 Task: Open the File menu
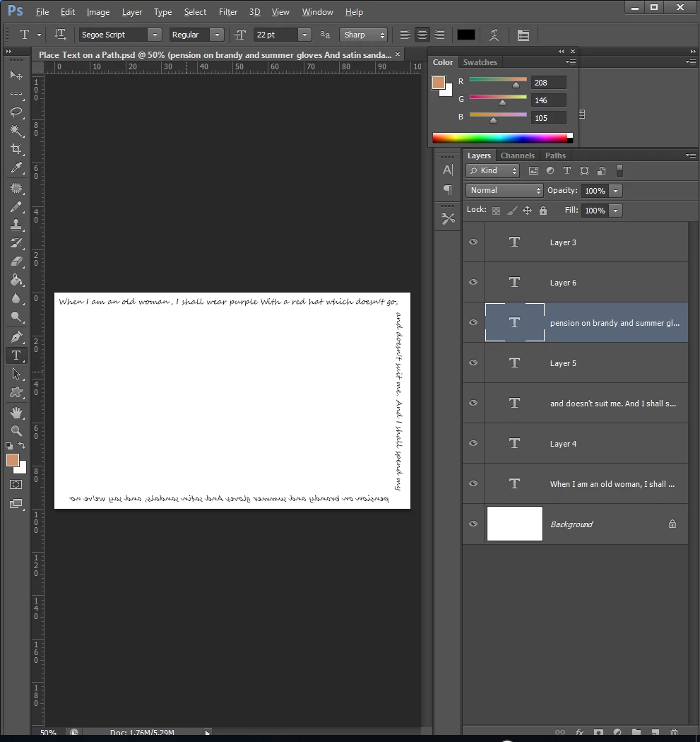pos(42,12)
